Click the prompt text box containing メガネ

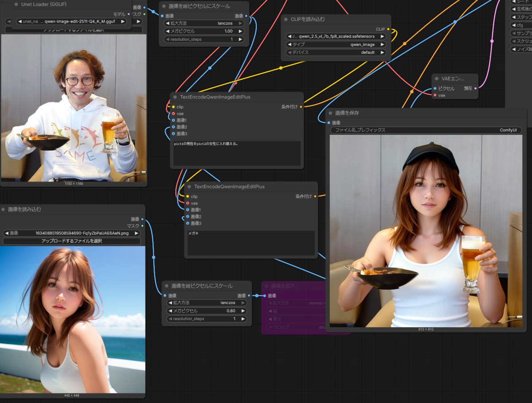tap(251, 243)
